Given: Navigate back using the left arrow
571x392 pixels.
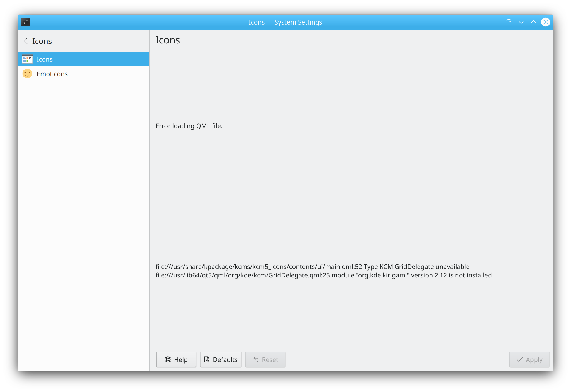Looking at the screenshot, I should pos(26,41).
